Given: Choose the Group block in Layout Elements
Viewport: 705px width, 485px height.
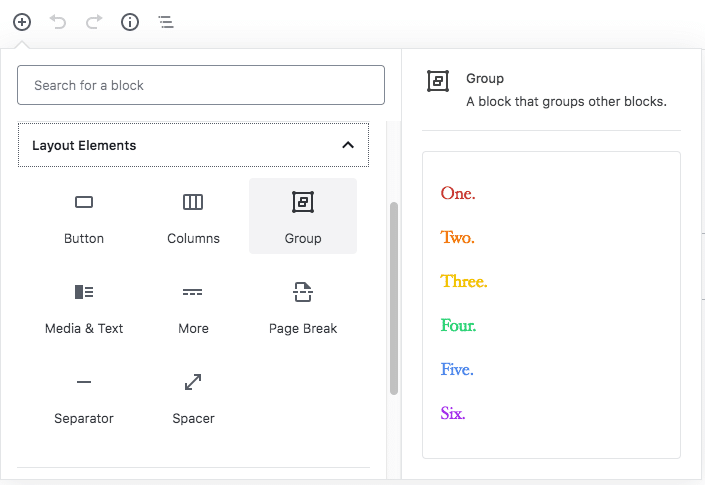Looking at the screenshot, I should point(303,216).
